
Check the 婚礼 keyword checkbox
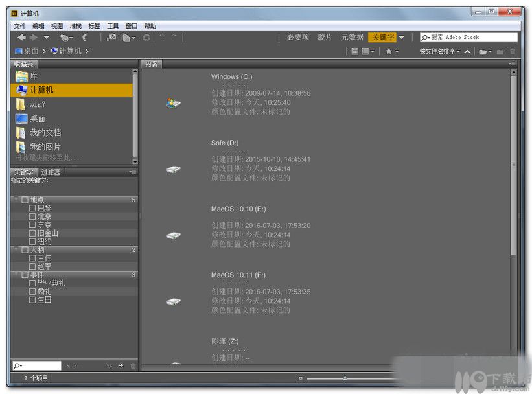pos(32,292)
